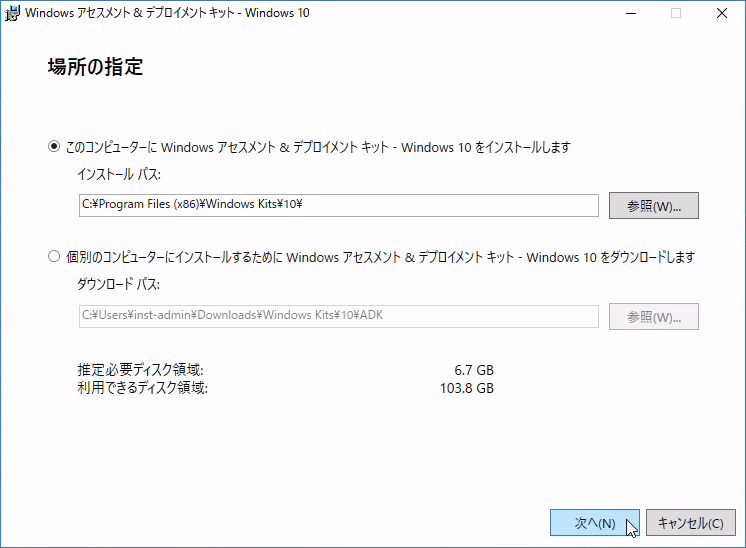The width and height of the screenshot is (746, 548).
Task: Open 参照(W) browse beside the install path
Action: pos(653,205)
